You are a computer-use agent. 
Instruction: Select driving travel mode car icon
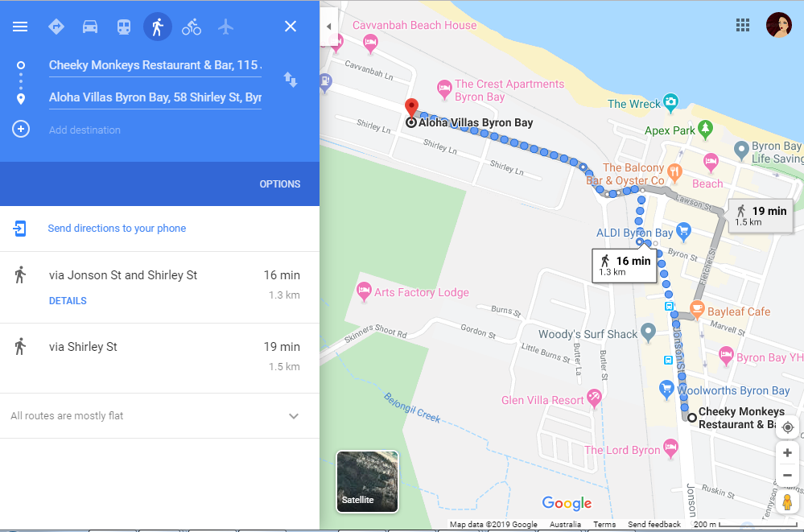89,27
